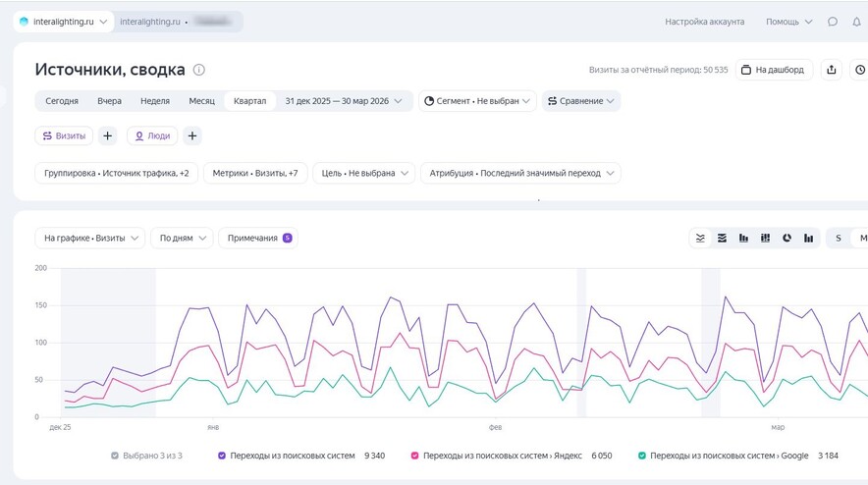
Task: Click the Источники, сводка title
Action: tap(110, 70)
